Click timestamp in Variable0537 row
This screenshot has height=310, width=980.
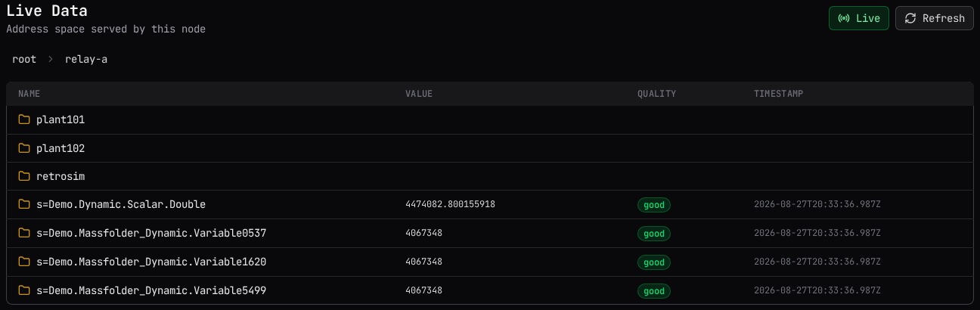coord(817,233)
